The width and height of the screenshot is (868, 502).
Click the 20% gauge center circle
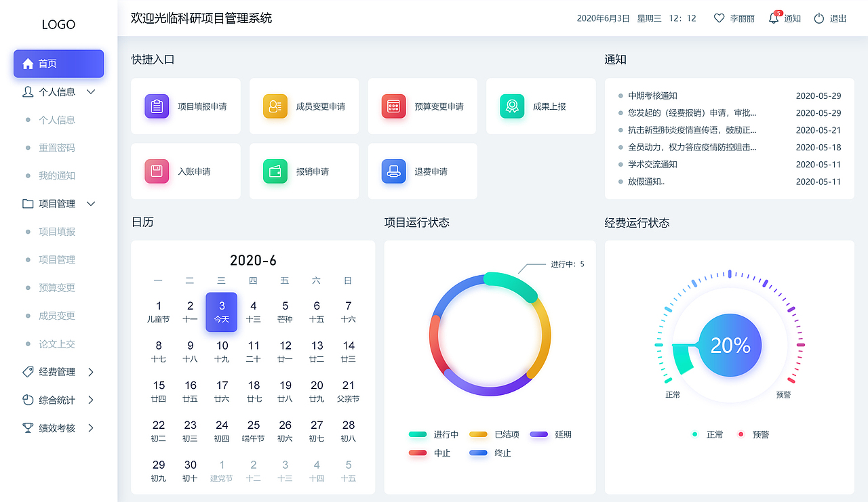pos(730,345)
